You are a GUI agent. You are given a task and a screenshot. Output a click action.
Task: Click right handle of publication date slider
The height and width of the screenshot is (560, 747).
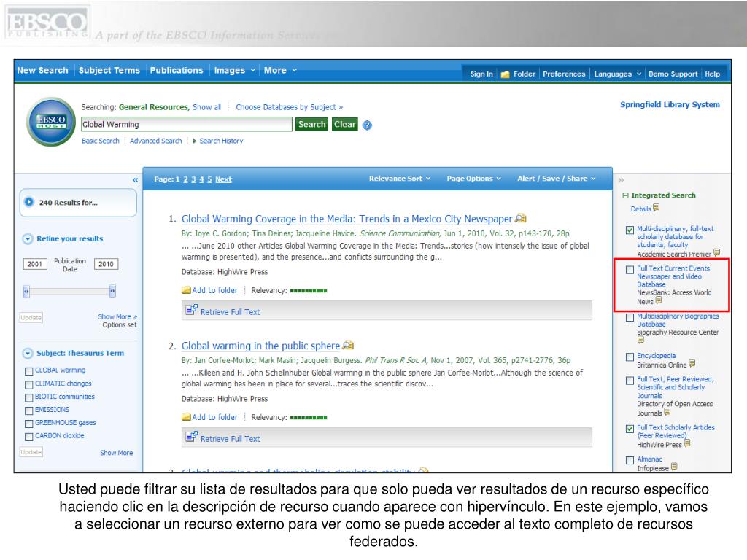click(112, 291)
